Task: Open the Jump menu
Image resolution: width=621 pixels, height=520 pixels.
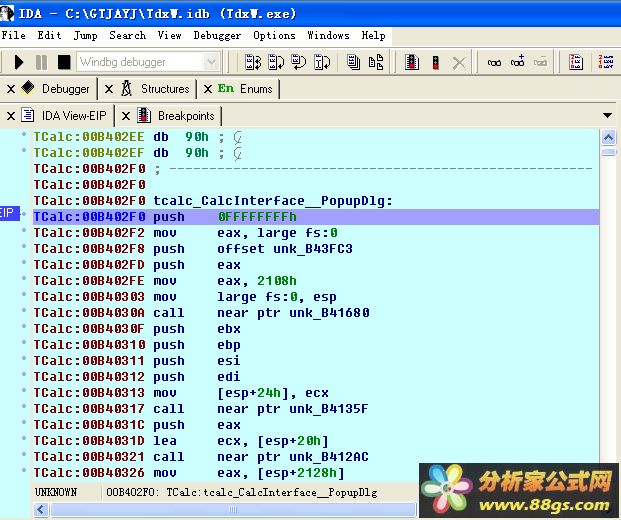Action: (x=86, y=36)
